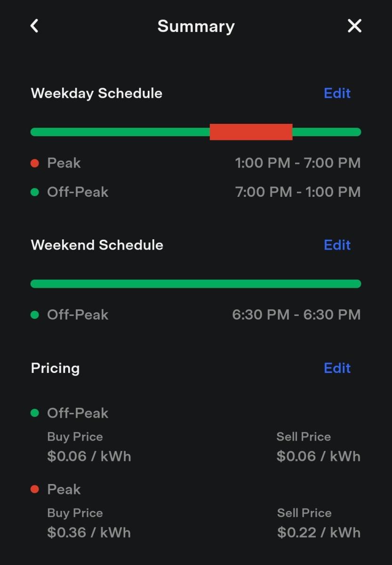This screenshot has width=392, height=565.
Task: Edit the Pricing section
Action: [337, 368]
